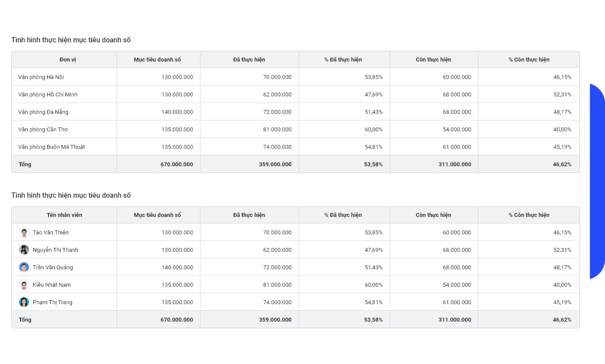Select the name Tào Văn Thiện
Viewport: 605px width, 364px height.
(x=51, y=233)
